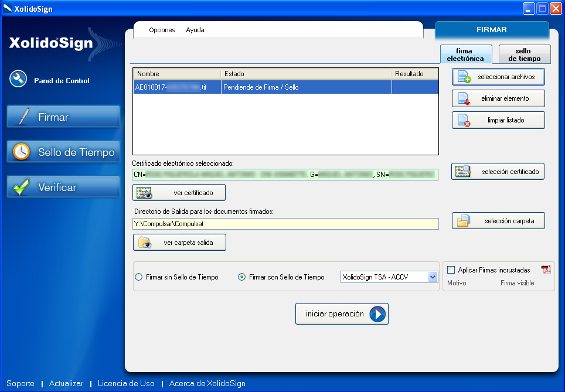565x392 pixels.
Task: Click the red X document icon in limpiar listado
Action: pos(464,120)
